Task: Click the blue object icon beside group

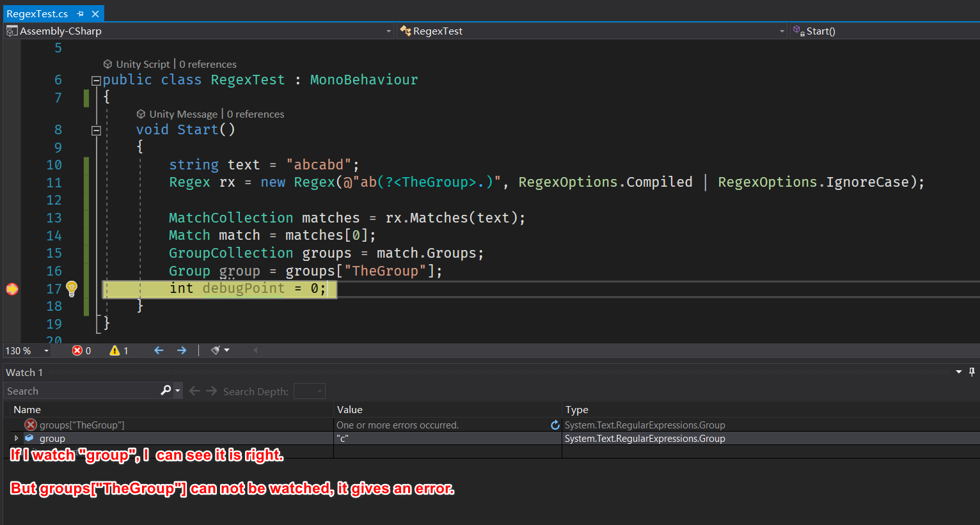Action: [29, 438]
